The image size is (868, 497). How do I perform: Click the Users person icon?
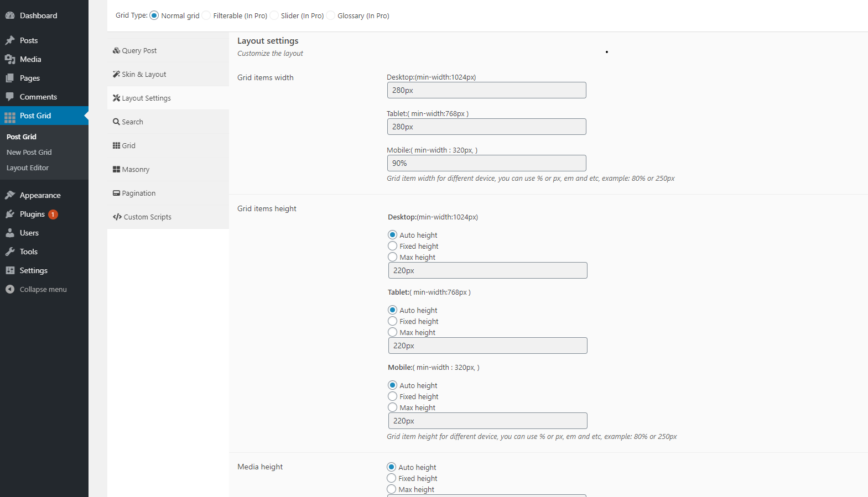tap(10, 233)
